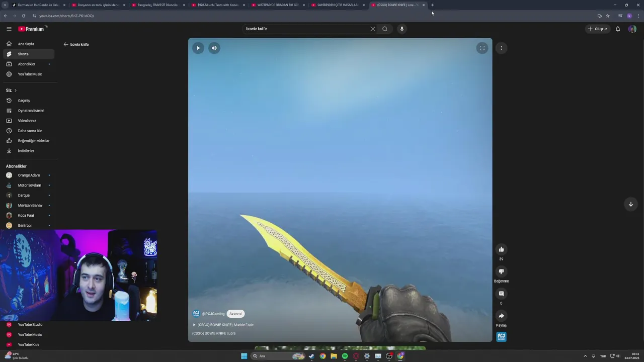Click the browser back arrow
Image resolution: width=644 pixels, height=362 pixels.
pyautogui.click(x=5, y=16)
